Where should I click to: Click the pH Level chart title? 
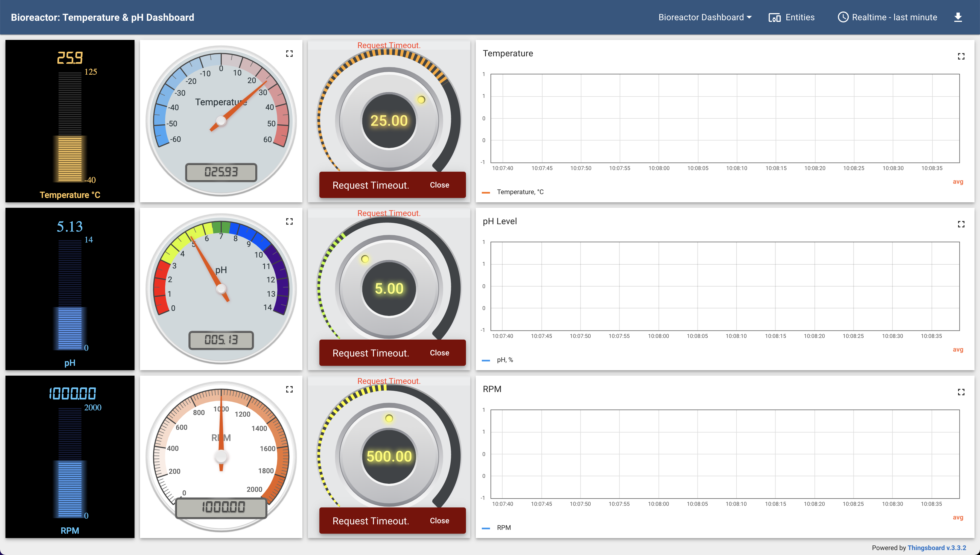click(500, 221)
